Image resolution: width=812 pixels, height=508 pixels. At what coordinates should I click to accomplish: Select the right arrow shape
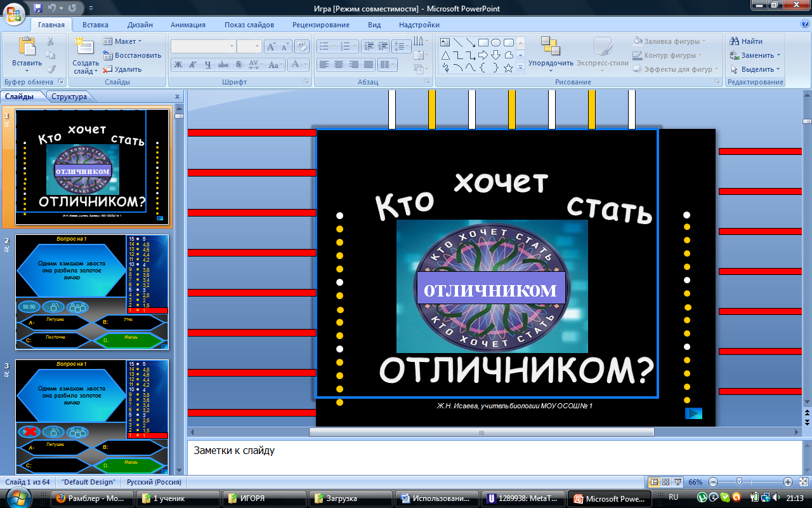click(x=483, y=55)
